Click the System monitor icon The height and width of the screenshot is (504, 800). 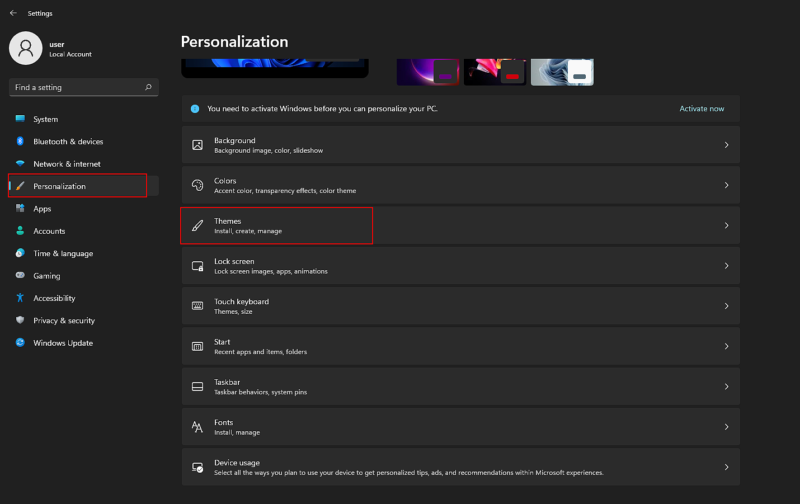pos(20,119)
